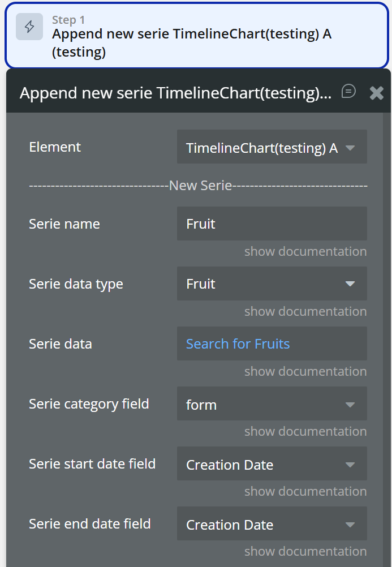Open the comment bubble icon

click(349, 92)
